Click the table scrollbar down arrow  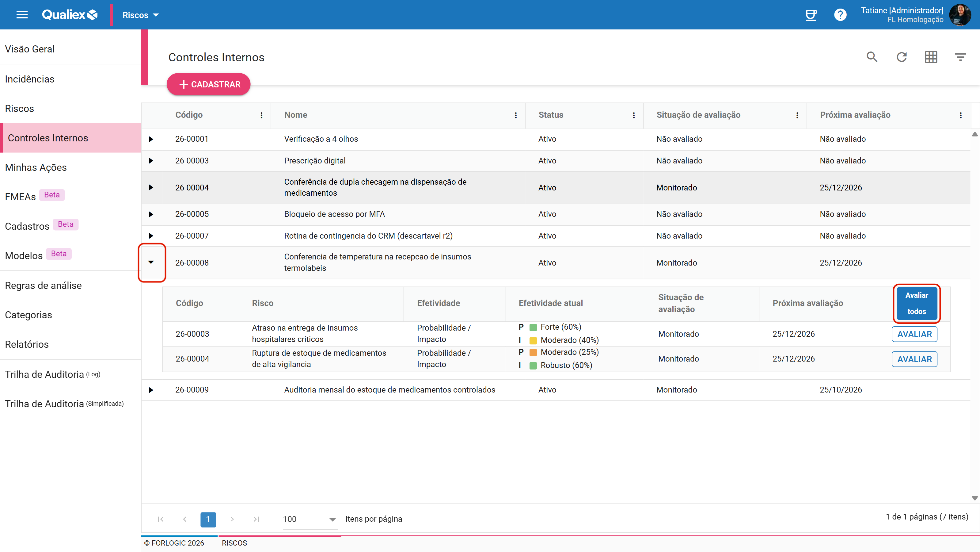coord(975,498)
